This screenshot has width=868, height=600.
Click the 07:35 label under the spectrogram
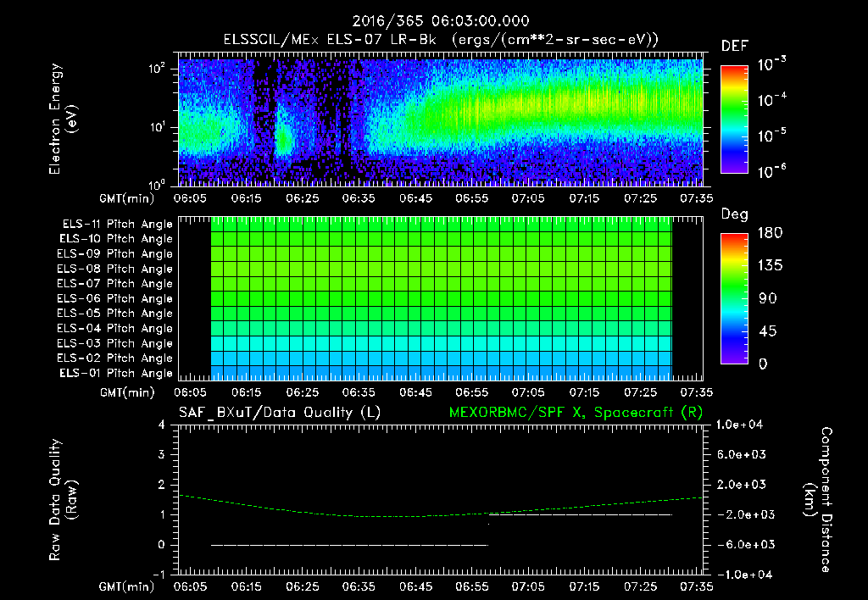[697, 198]
